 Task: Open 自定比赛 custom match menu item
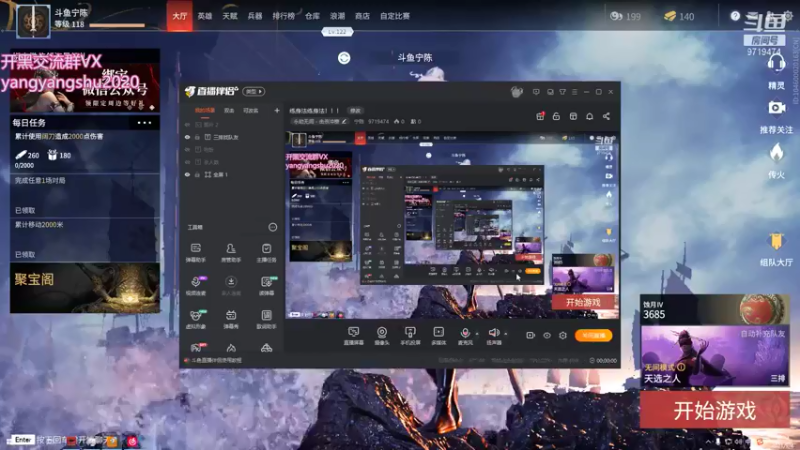click(x=394, y=16)
